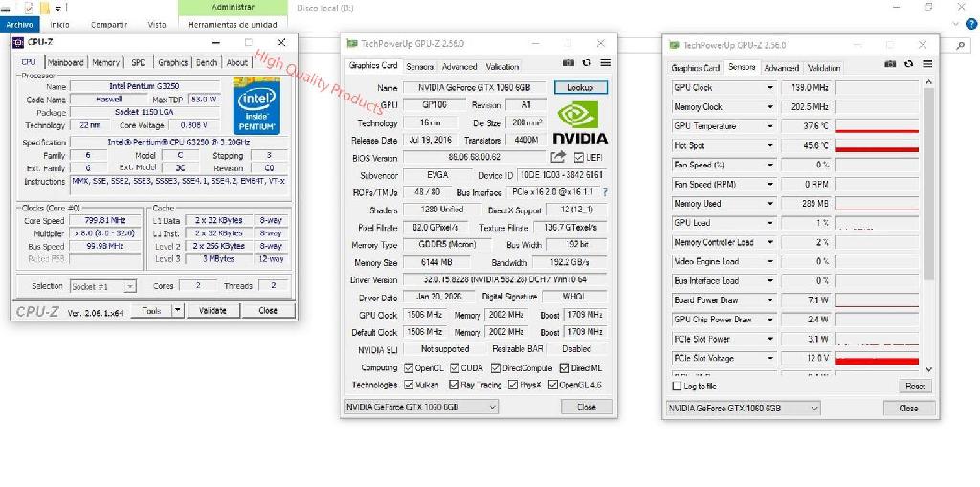980x487 pixels.
Task: Open the Compartir ribbon tab in Explorer
Action: tap(109, 24)
